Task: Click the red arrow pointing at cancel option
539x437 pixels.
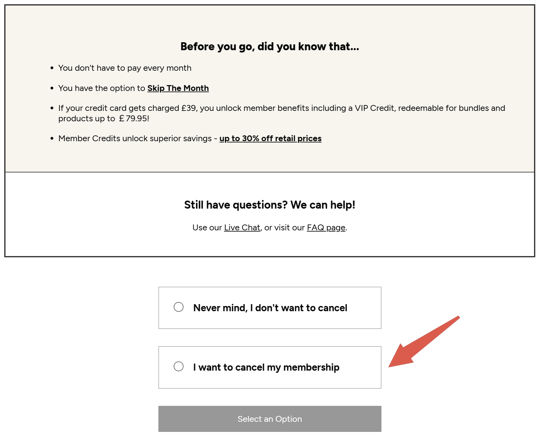Action: pos(424,341)
